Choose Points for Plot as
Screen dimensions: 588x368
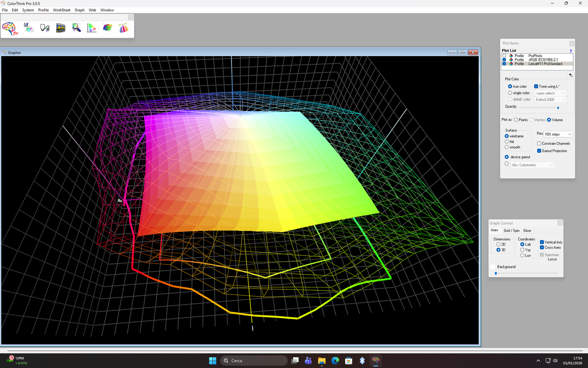[x=516, y=120]
